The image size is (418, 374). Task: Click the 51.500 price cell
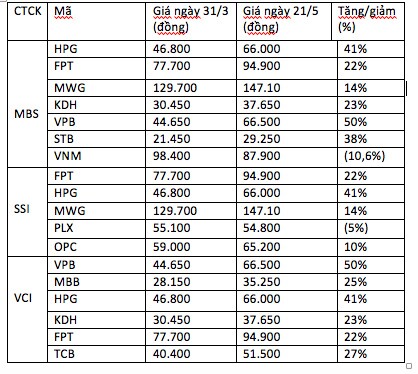287,354
